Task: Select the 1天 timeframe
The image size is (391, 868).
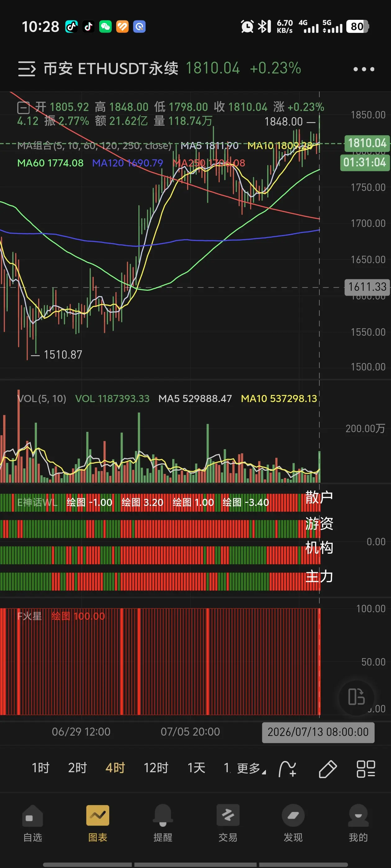Action: 196,768
